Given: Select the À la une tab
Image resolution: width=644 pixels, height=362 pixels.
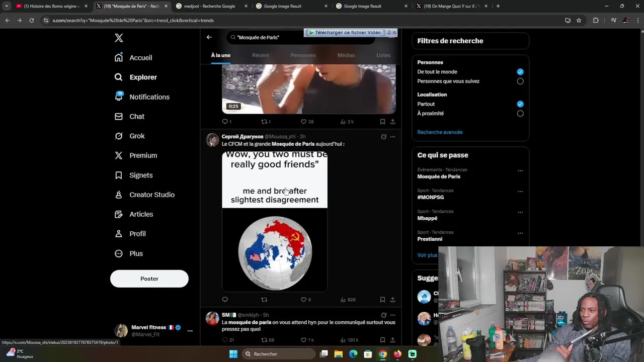Looking at the screenshot, I should click(221, 55).
